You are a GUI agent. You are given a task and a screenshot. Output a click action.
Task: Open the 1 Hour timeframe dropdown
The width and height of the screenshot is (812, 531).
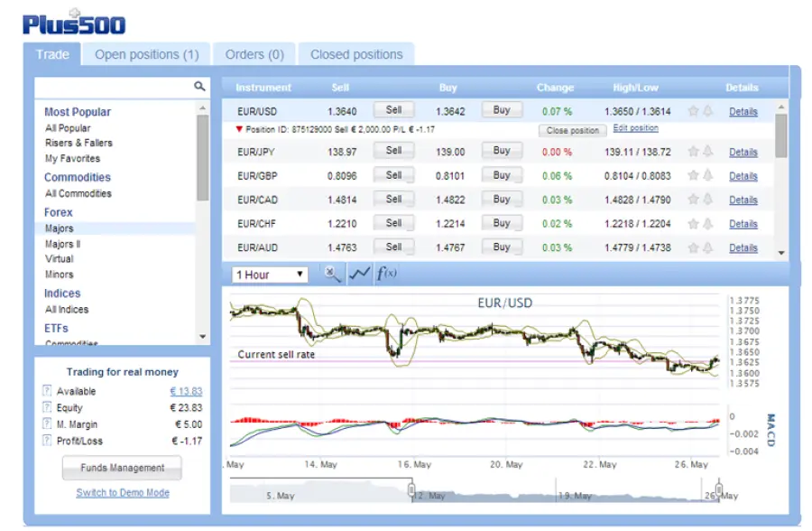269,274
